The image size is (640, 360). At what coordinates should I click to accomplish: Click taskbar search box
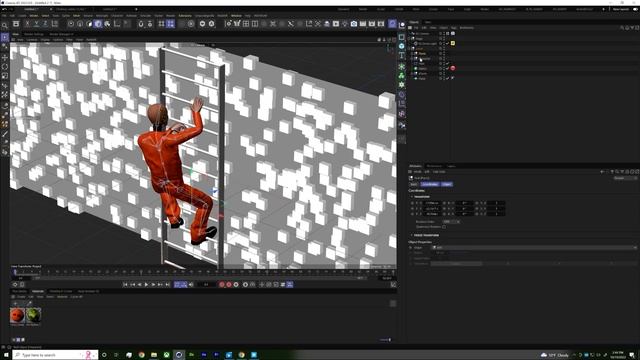[55, 355]
